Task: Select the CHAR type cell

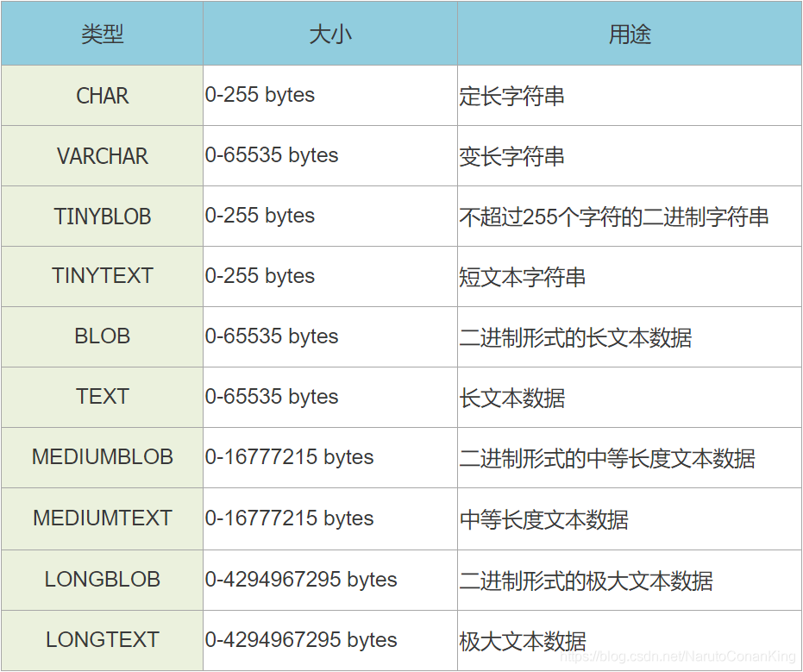Action: tap(103, 96)
